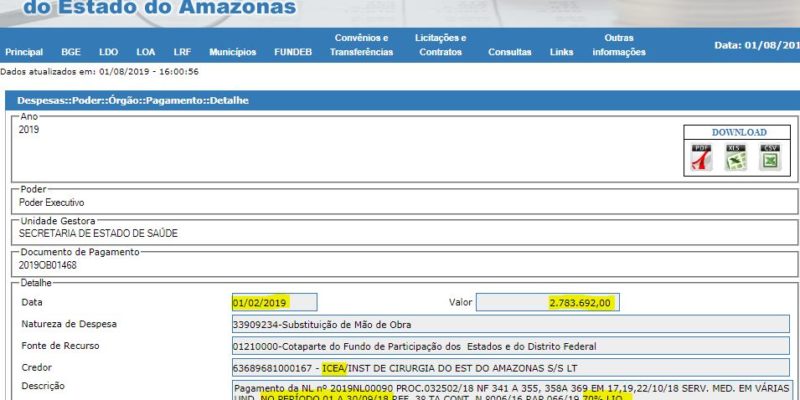Open Convênios e Transferências menu

361,45
